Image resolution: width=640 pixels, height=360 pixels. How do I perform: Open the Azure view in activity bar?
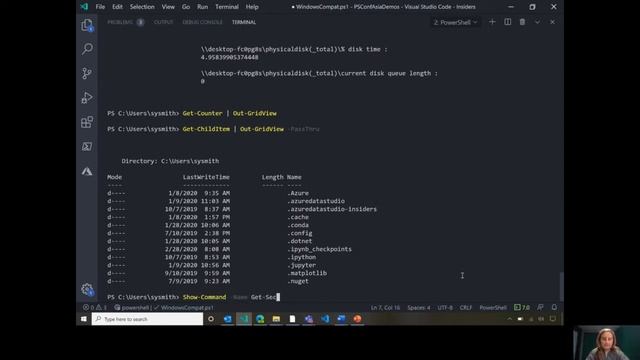(87, 171)
